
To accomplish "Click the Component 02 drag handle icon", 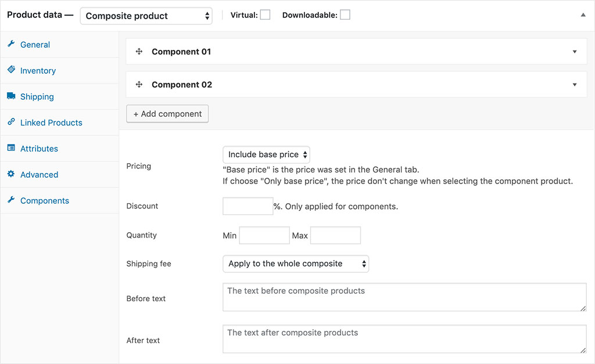I will point(139,85).
